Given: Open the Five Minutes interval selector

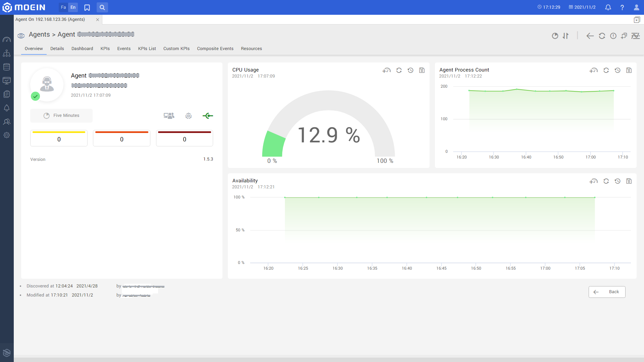Looking at the screenshot, I should point(61,116).
